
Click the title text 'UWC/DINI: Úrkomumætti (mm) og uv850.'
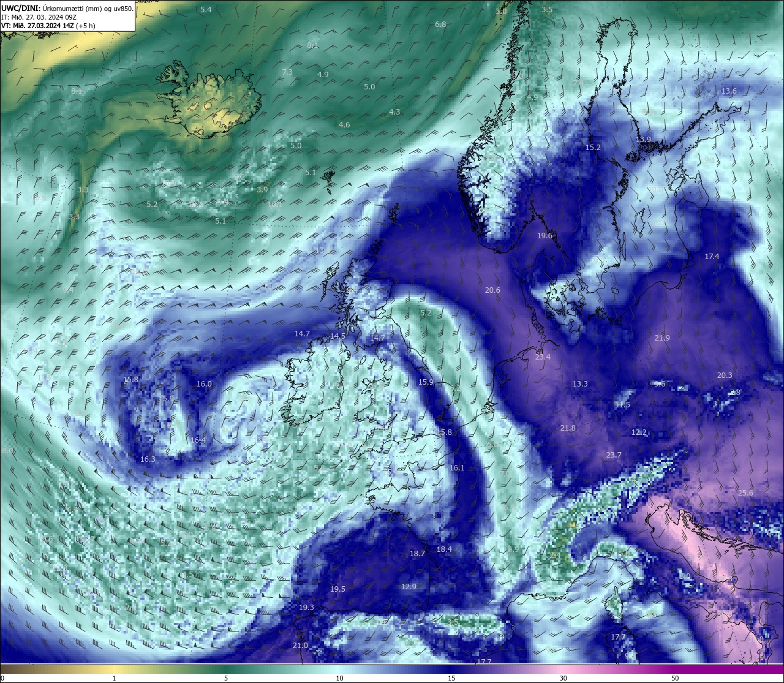click(x=67, y=9)
